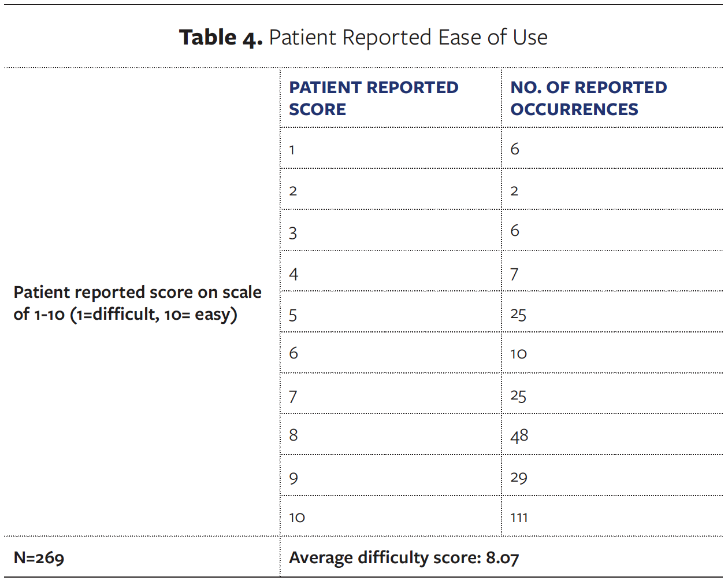Screen dimensions: 728x584
Task: Select the patient score cell showing 10
Action: pos(297,518)
